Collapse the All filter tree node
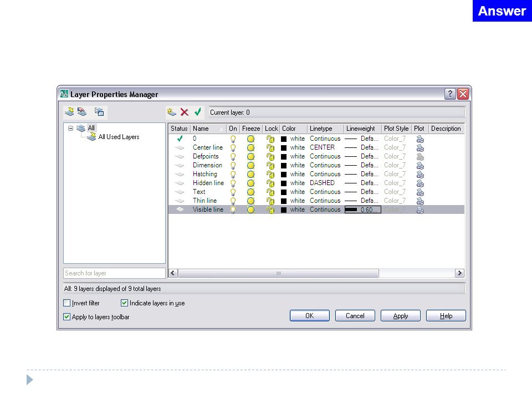This screenshot has height=399, width=532. [x=70, y=128]
